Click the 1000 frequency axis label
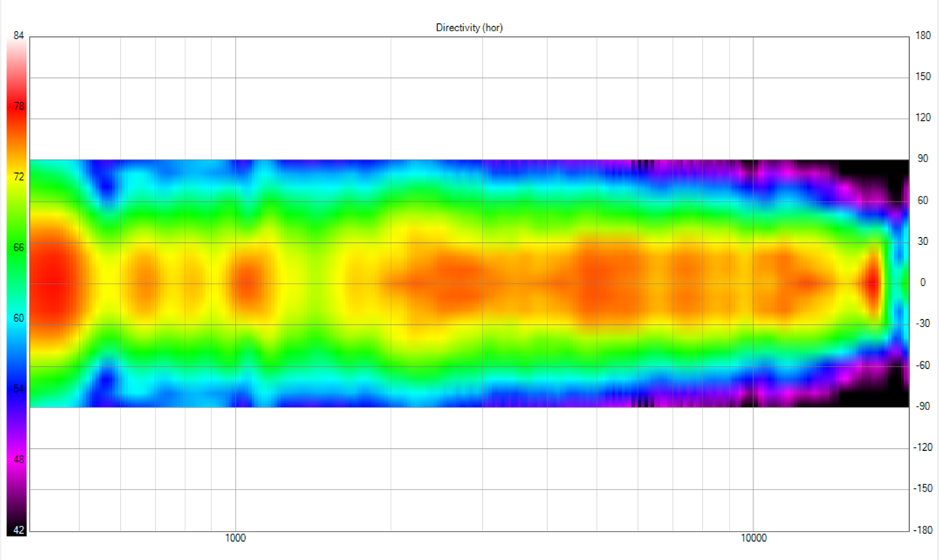This screenshot has width=939, height=560. pos(235,540)
